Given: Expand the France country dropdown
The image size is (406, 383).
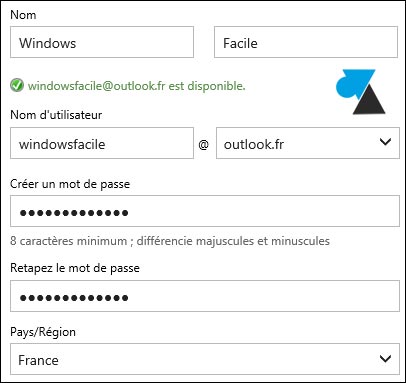Looking at the screenshot, I should coord(205,359).
